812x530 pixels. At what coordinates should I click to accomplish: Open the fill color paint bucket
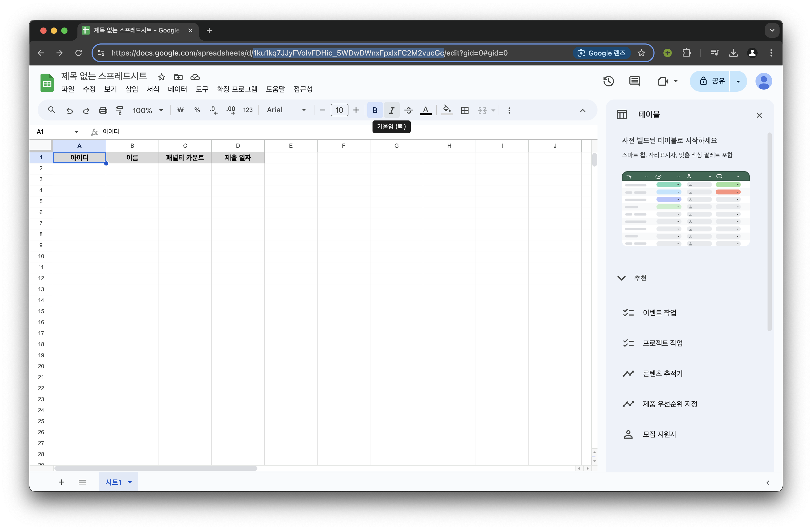click(x=447, y=110)
